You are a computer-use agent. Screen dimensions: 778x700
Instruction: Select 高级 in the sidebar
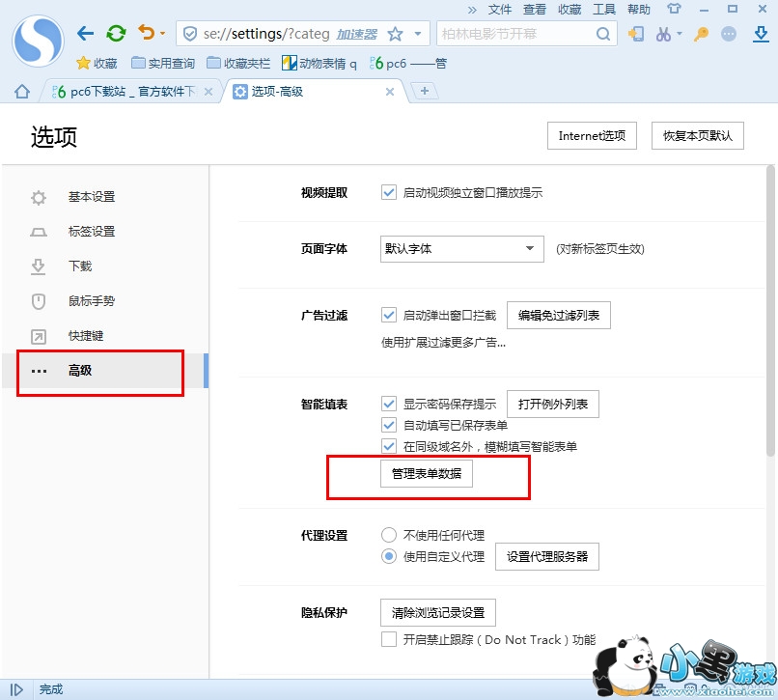105,371
